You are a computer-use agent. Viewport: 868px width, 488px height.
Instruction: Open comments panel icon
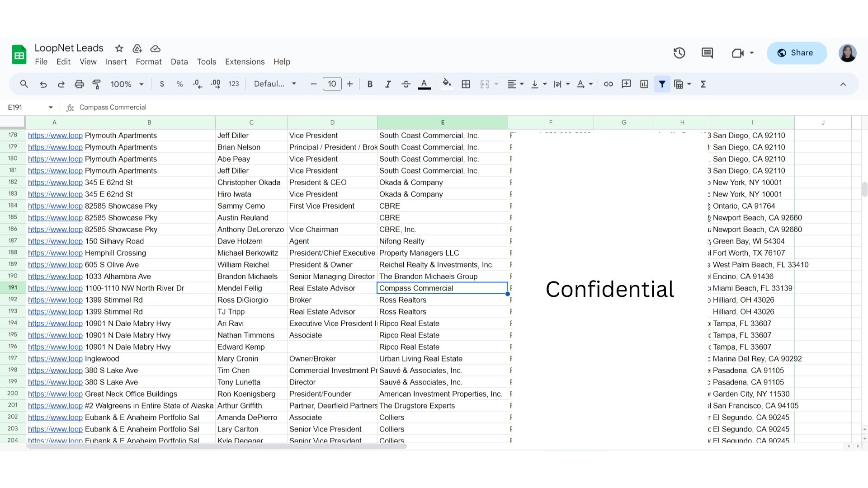click(707, 53)
